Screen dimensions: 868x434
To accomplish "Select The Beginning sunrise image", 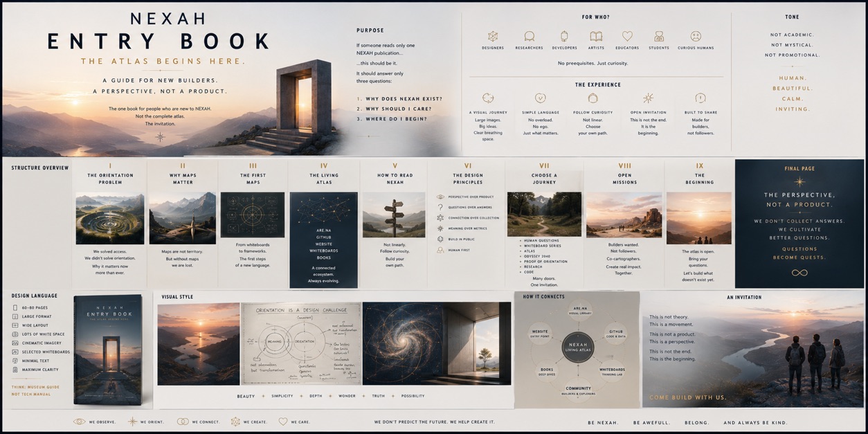I will pos(698,218).
